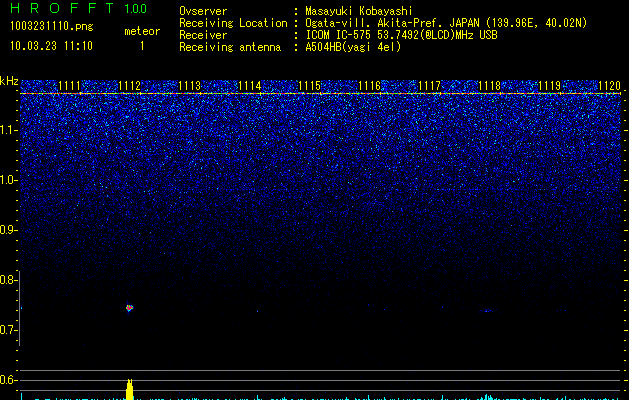Click the 1119 time marker

click(x=549, y=86)
